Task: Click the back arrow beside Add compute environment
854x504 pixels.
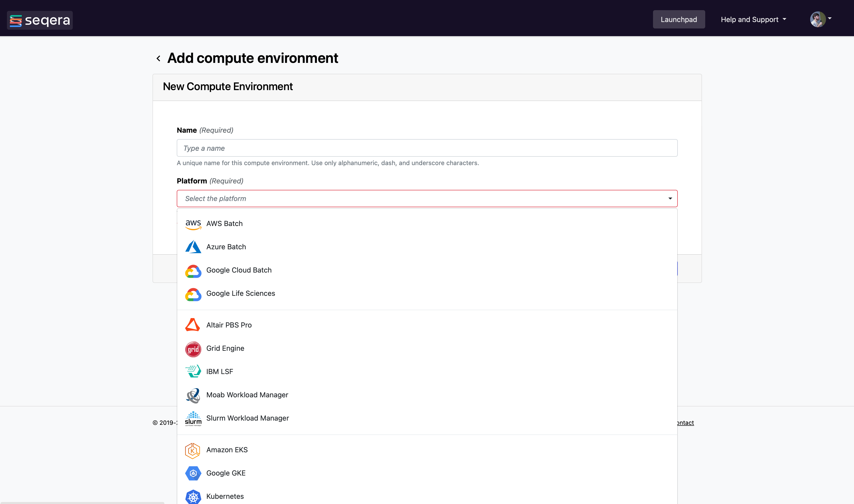Action: point(158,58)
